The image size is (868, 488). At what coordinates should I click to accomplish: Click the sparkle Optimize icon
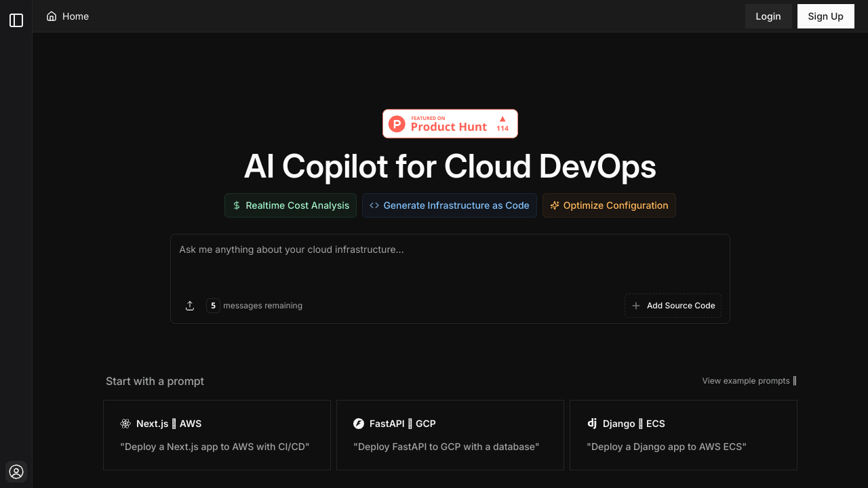[555, 205]
